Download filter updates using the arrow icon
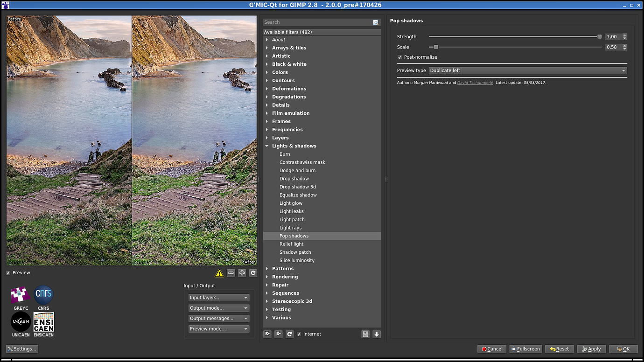This screenshot has height=362, width=644. point(376,334)
